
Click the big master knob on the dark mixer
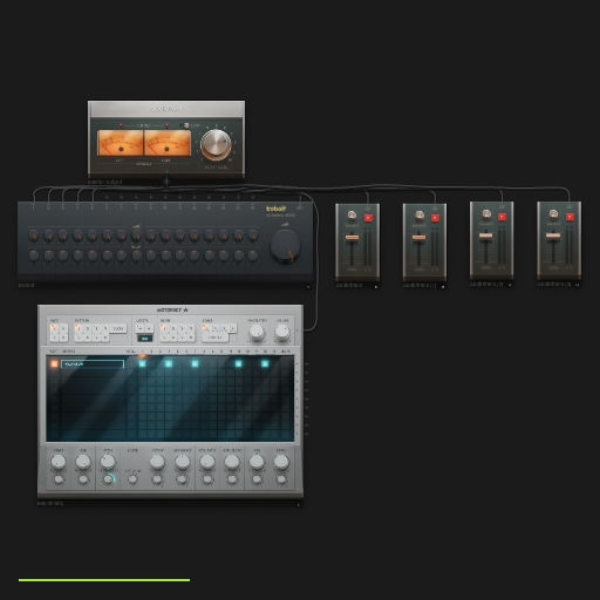(285, 246)
